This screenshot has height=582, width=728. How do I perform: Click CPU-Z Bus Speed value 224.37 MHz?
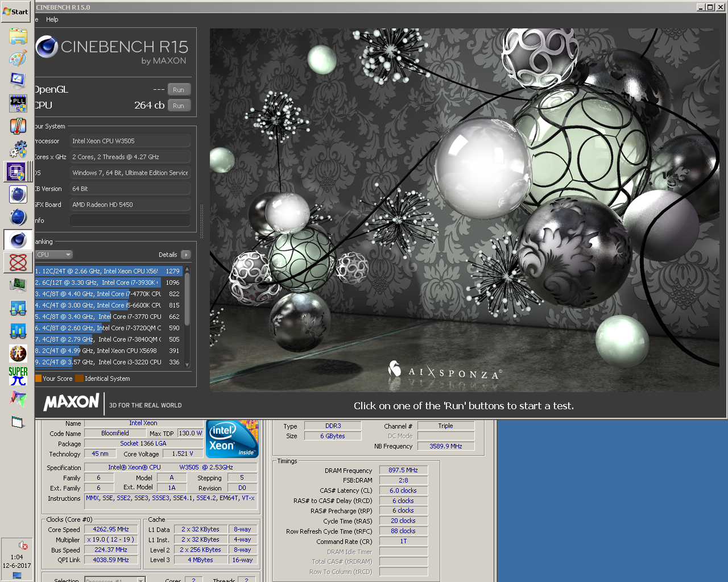(111, 550)
